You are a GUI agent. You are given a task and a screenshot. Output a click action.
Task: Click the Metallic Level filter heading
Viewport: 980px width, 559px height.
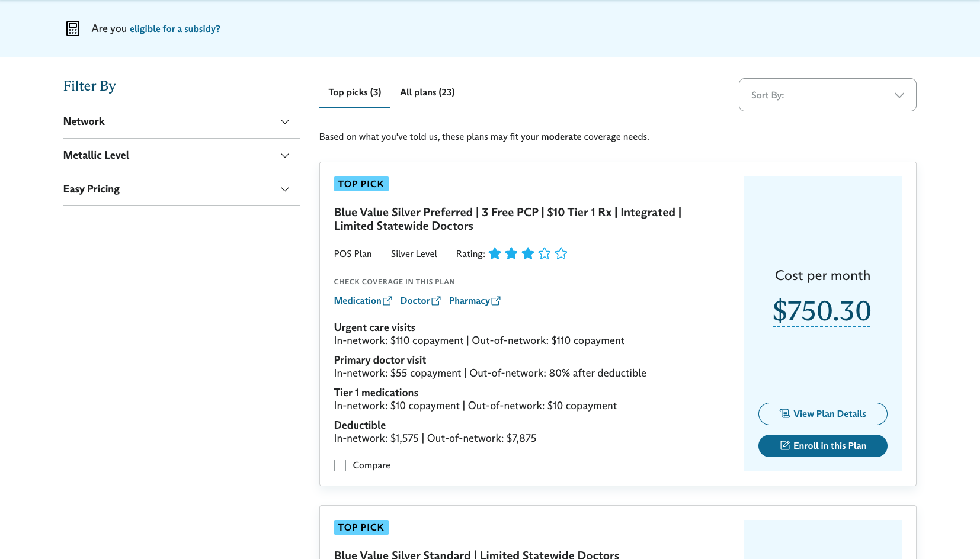(96, 155)
